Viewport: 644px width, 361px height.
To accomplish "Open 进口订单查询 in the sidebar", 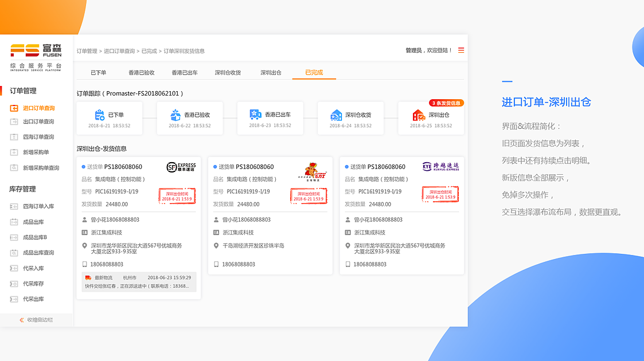I will point(38,108).
